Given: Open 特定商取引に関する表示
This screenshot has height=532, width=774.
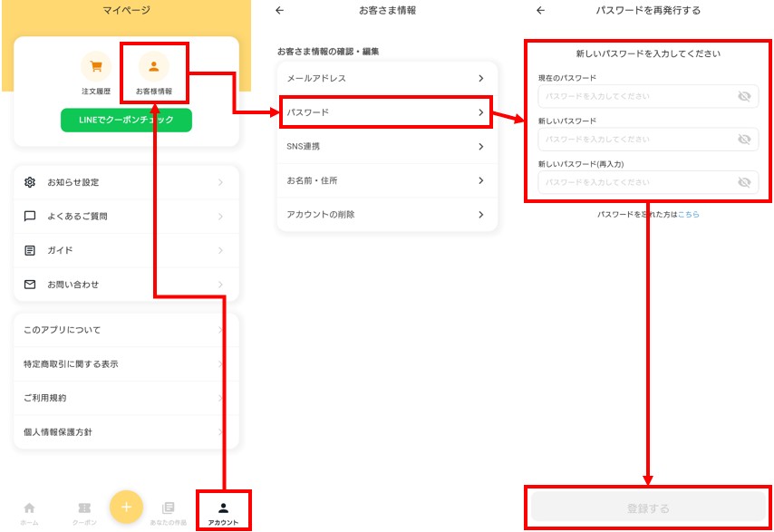Looking at the screenshot, I should [x=126, y=363].
